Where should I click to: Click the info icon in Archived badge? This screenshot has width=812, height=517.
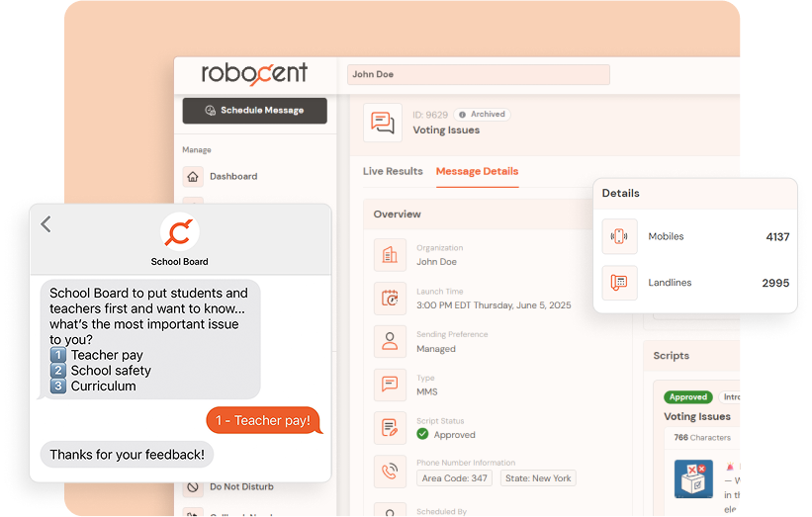[462, 115]
